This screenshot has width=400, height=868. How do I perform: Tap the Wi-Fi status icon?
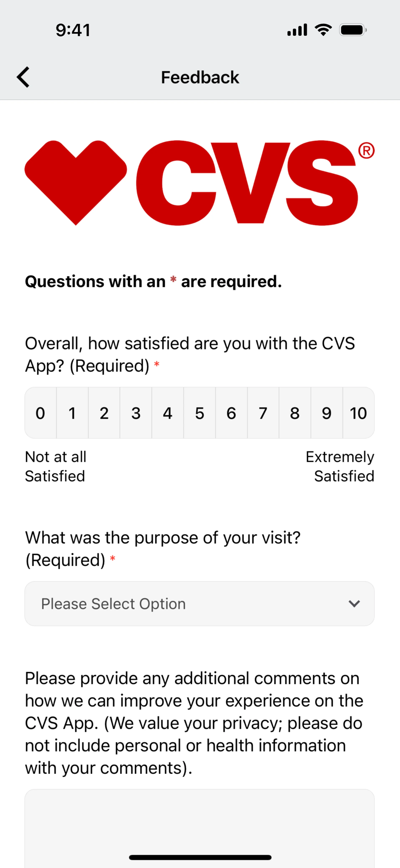coord(323,30)
